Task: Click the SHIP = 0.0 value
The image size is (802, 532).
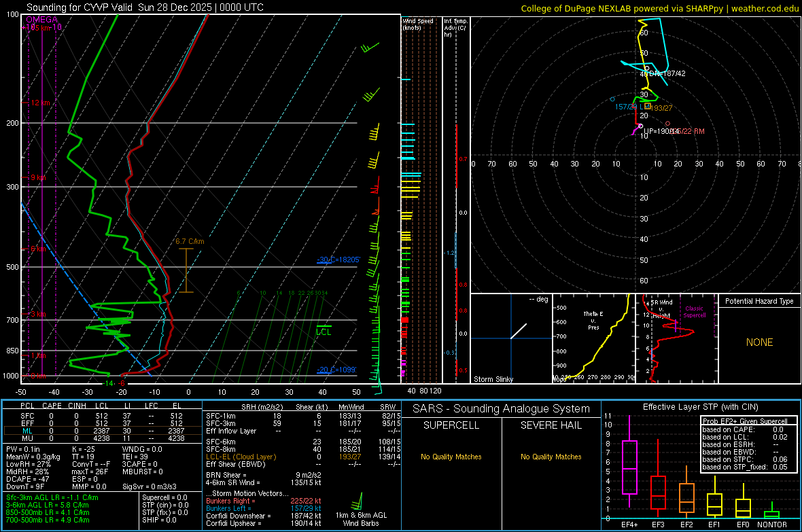Action: click(x=159, y=520)
